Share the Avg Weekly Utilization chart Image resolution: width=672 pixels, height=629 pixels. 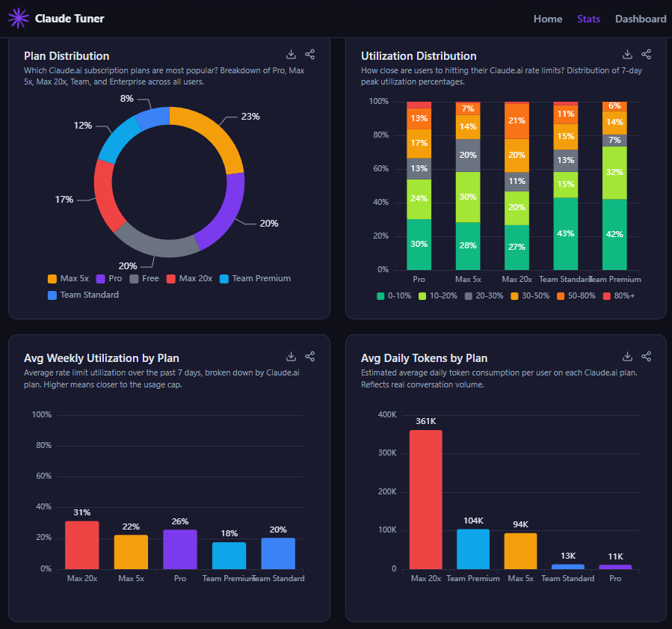[310, 357]
